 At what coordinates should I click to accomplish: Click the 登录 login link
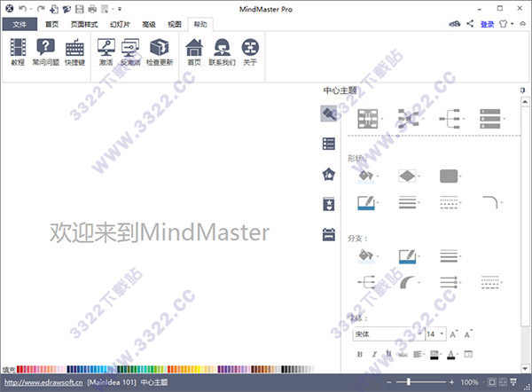pyautogui.click(x=487, y=24)
